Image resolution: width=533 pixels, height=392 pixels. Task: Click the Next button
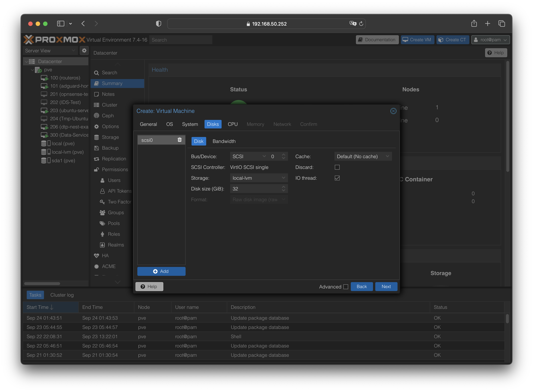click(x=386, y=286)
